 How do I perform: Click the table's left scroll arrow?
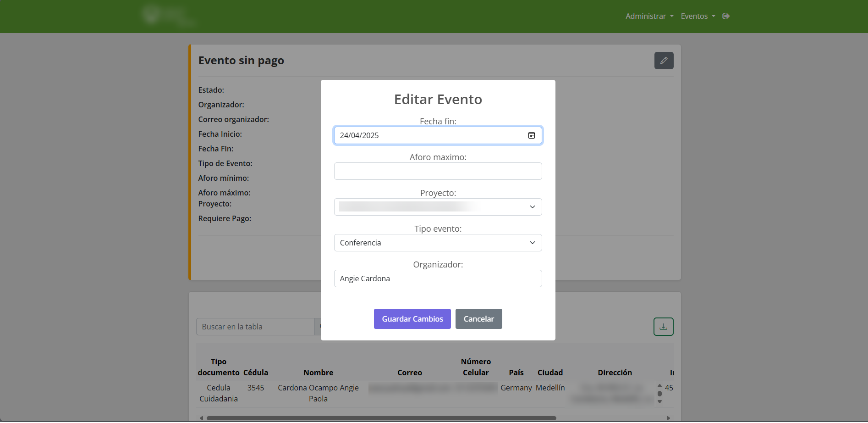pos(201,418)
